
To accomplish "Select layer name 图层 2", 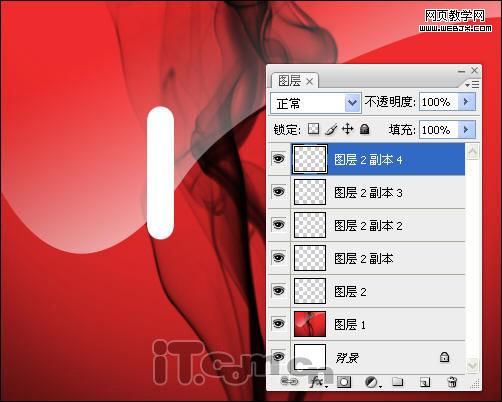I will coord(350,291).
